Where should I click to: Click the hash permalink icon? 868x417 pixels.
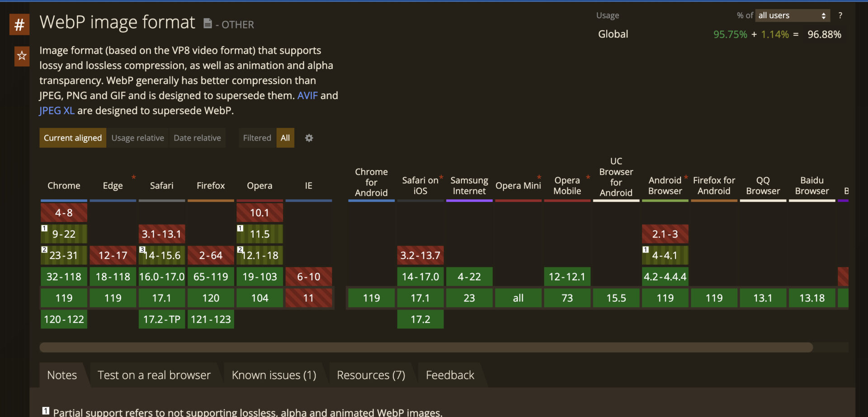(19, 24)
